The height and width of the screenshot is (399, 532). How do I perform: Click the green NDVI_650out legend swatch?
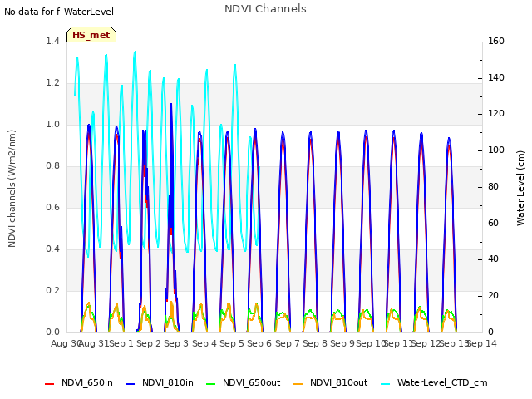[210, 384]
